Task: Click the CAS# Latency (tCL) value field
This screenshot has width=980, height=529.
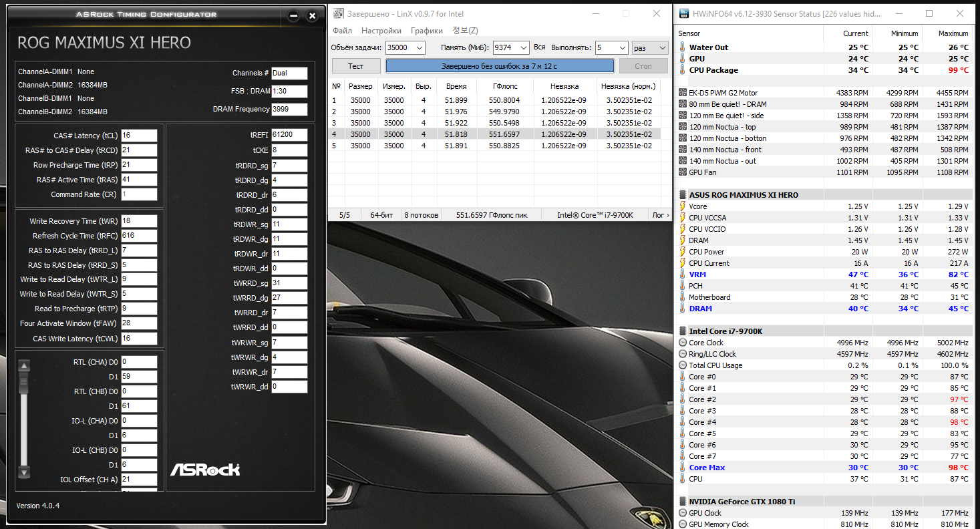Action: pyautogui.click(x=139, y=136)
